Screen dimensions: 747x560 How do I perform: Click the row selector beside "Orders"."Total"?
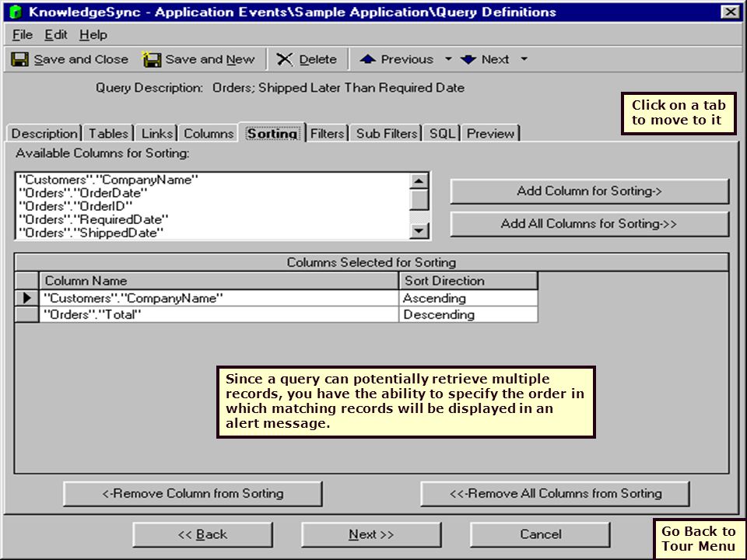click(26, 314)
